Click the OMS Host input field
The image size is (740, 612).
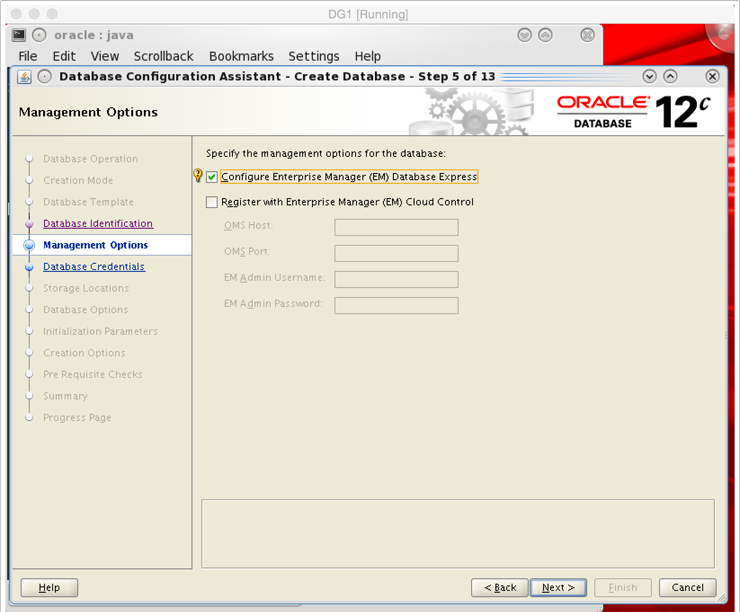(x=396, y=227)
